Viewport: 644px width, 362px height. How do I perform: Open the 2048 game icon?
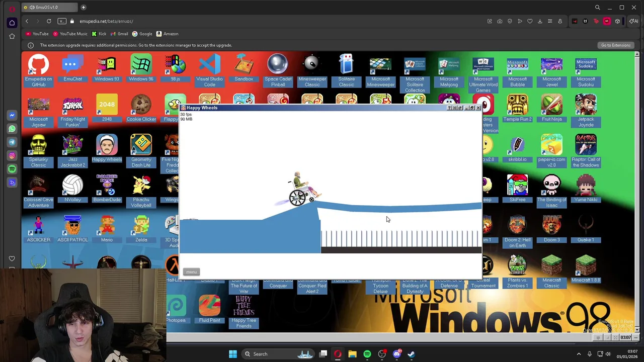click(107, 108)
